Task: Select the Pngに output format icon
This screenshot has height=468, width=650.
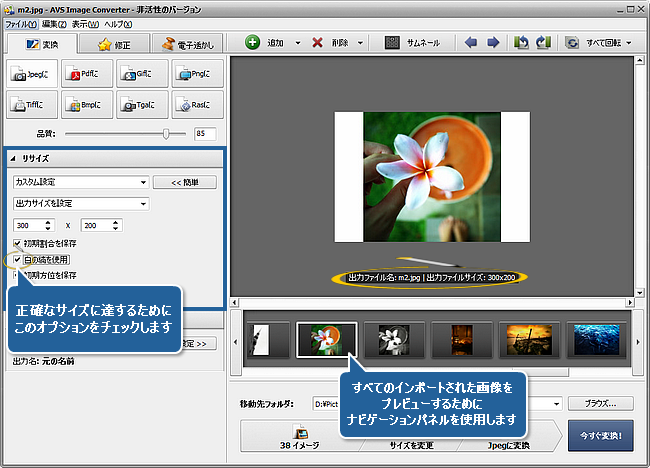Action: point(196,73)
